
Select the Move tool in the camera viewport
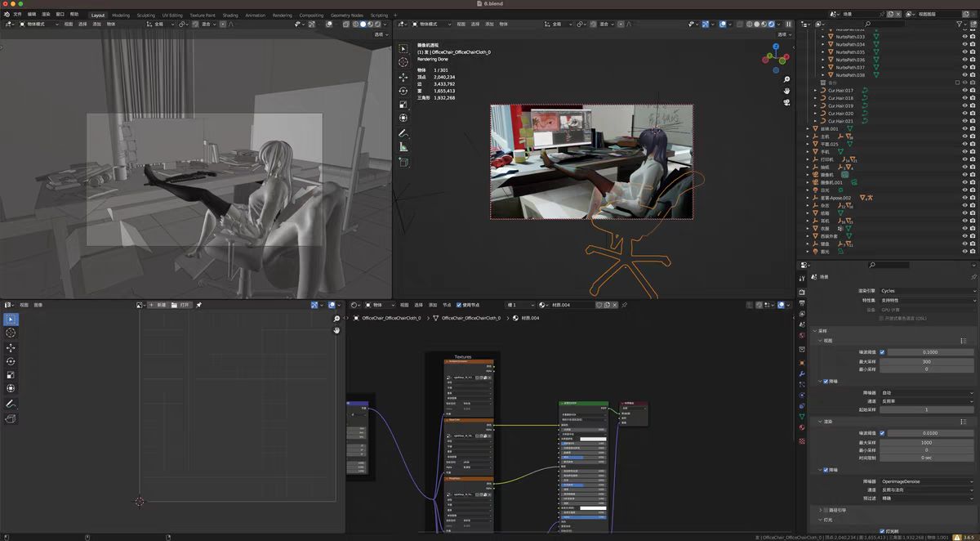403,76
